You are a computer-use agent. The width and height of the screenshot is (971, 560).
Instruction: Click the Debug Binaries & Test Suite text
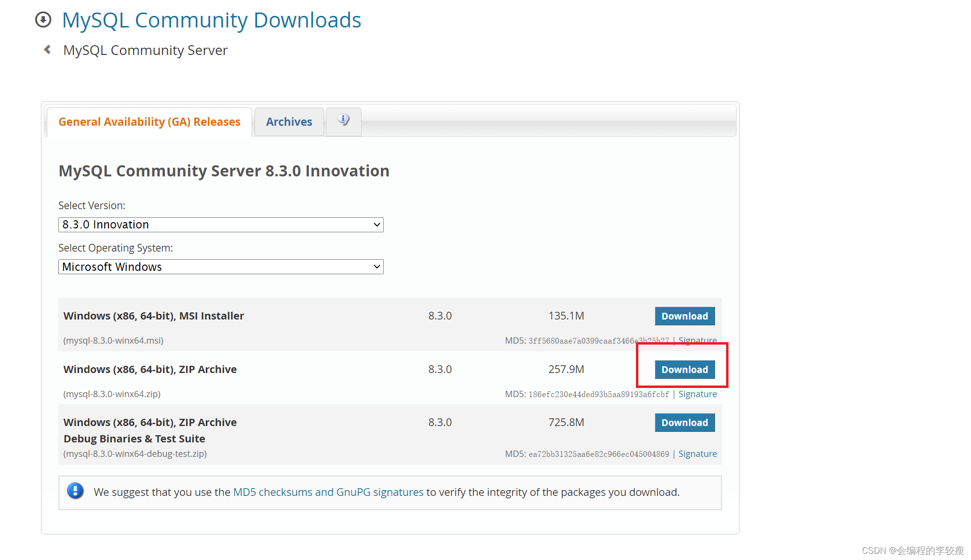click(135, 439)
